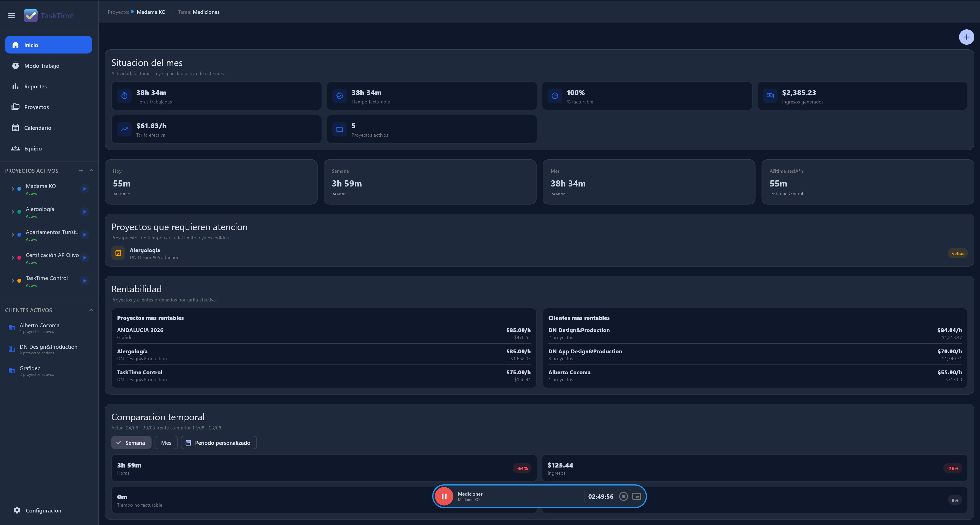Click the % facturable pie icon
Screen dimensions: 980x525
click(555, 96)
